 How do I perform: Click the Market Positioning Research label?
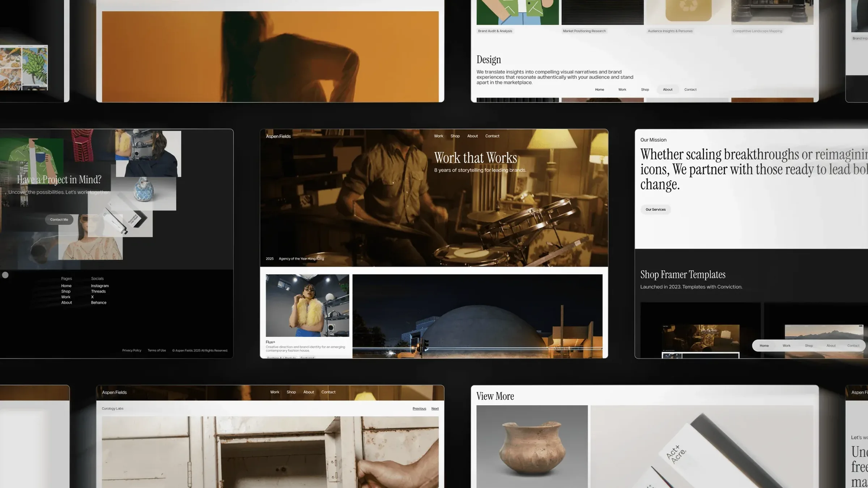pos(584,31)
